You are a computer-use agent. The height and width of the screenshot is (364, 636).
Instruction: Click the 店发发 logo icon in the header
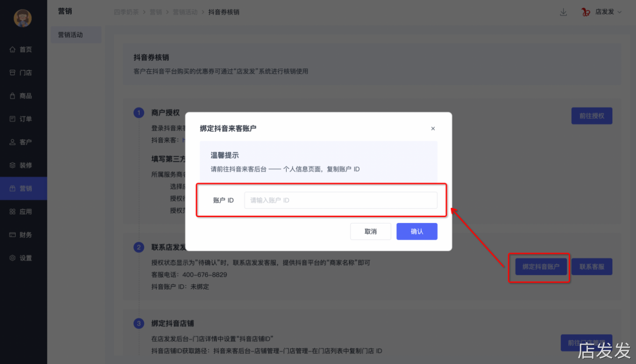586,12
